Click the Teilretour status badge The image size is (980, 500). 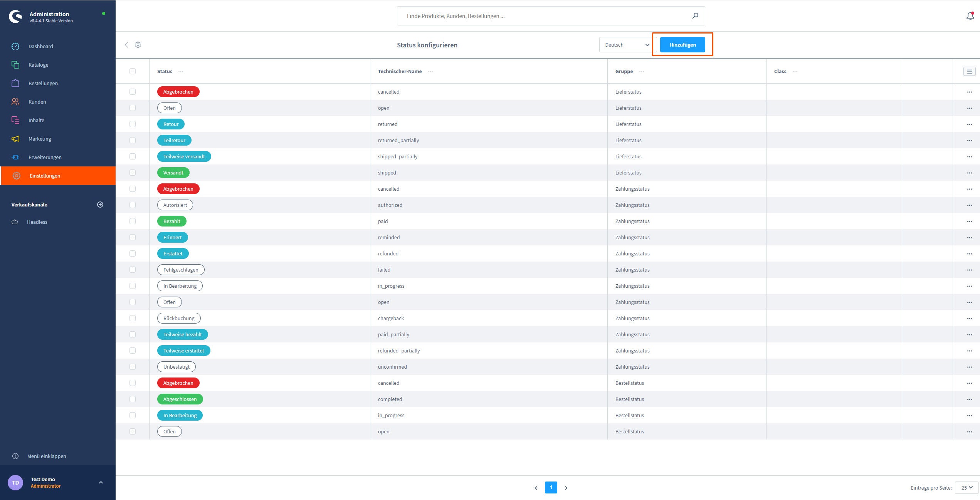(174, 140)
